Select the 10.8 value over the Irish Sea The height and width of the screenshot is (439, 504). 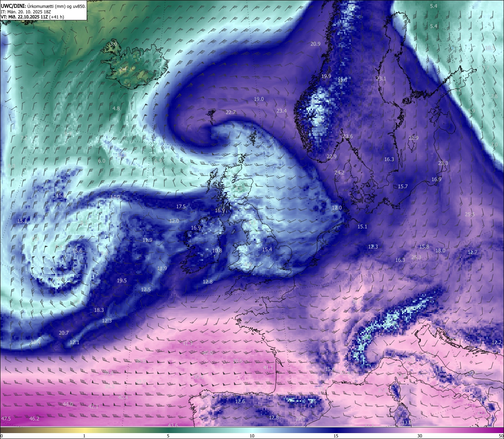click(x=217, y=251)
